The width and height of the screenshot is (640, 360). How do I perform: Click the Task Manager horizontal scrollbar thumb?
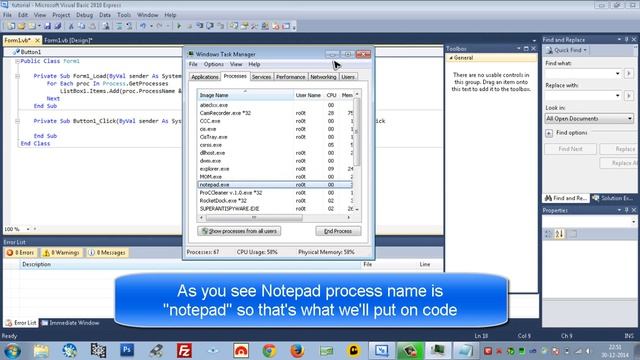point(254,218)
